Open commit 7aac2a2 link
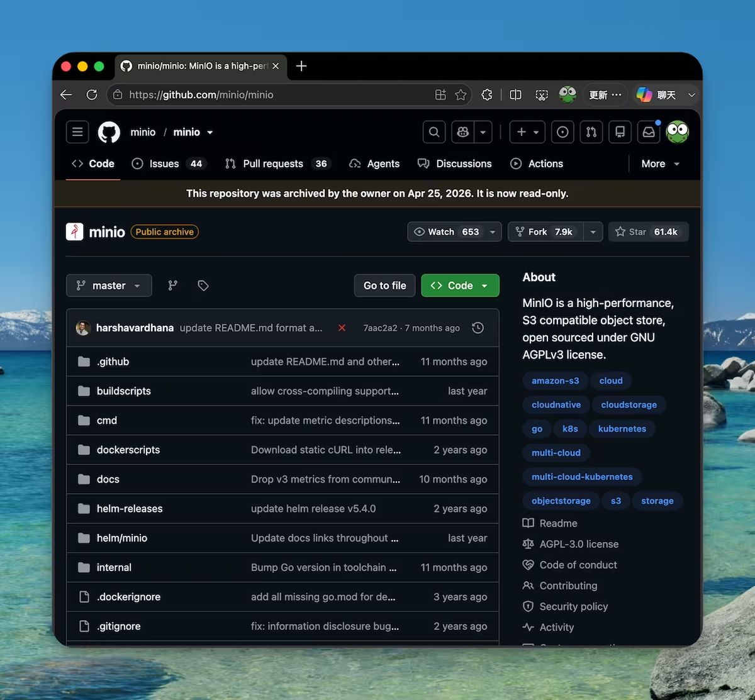 (380, 328)
